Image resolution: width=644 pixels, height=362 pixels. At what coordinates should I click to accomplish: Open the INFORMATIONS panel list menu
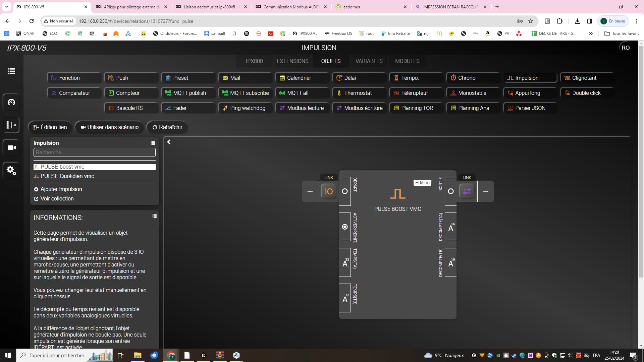click(155, 216)
